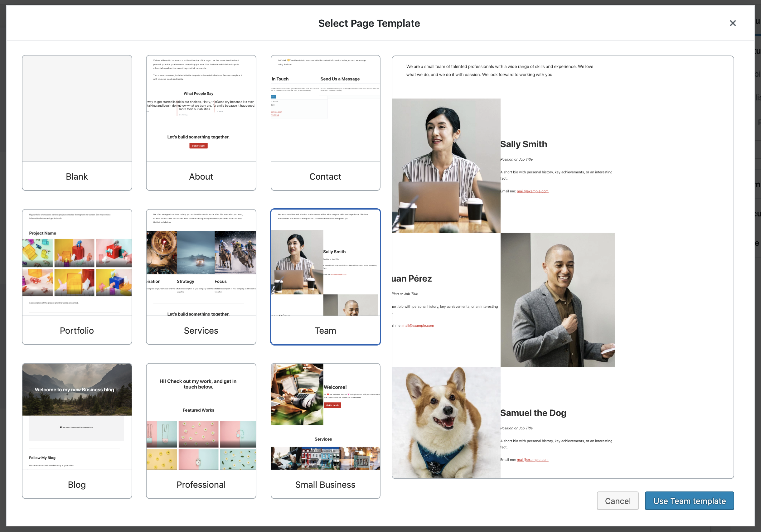
Task: Choose the Small Business template
Action: click(325, 431)
